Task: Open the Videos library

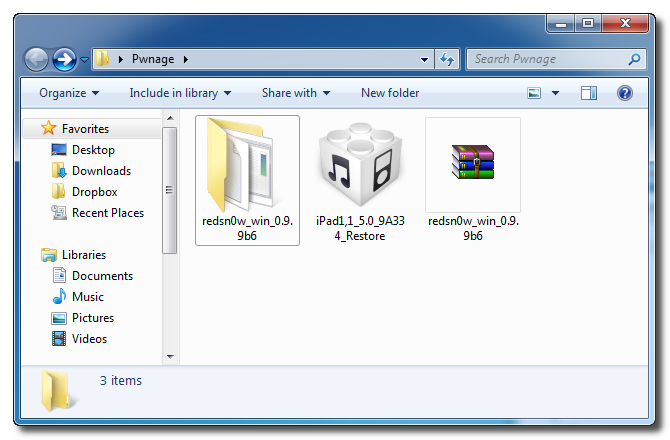Action: pos(89,339)
